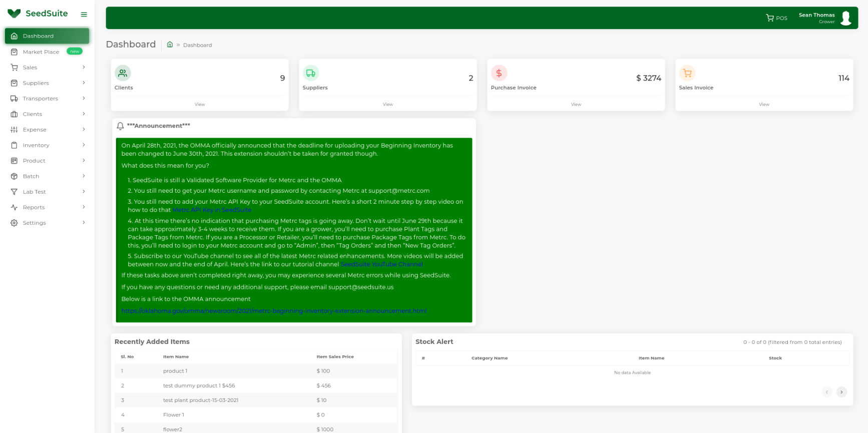Expand the Suppliers menu chevron

click(84, 83)
